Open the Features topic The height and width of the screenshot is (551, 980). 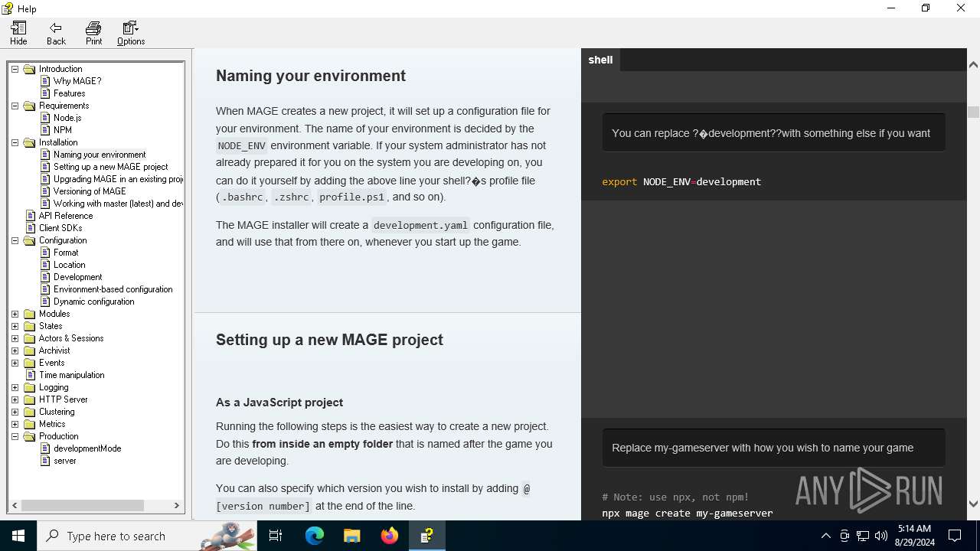tap(69, 93)
